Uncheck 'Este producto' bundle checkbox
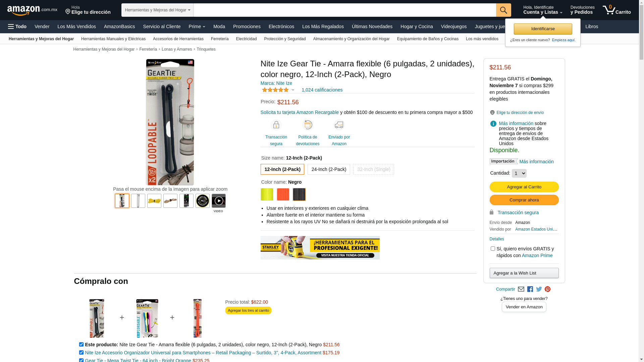This screenshot has height=362, width=644. 81,345
